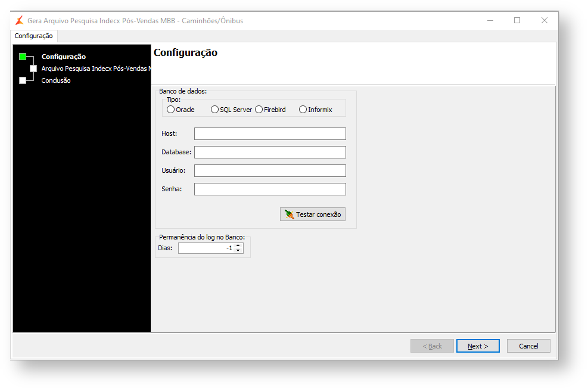Viewport: 588px width, 389px height.
Task: Click the Permanência do log no Banco label
Action: 202,237
